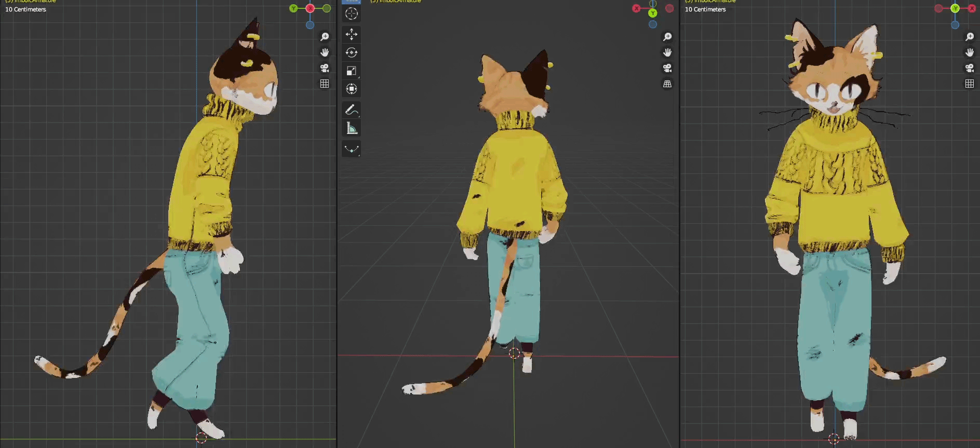Select the Cursor tool in the toolbar
Screen dimensions: 980x448
pos(352,14)
